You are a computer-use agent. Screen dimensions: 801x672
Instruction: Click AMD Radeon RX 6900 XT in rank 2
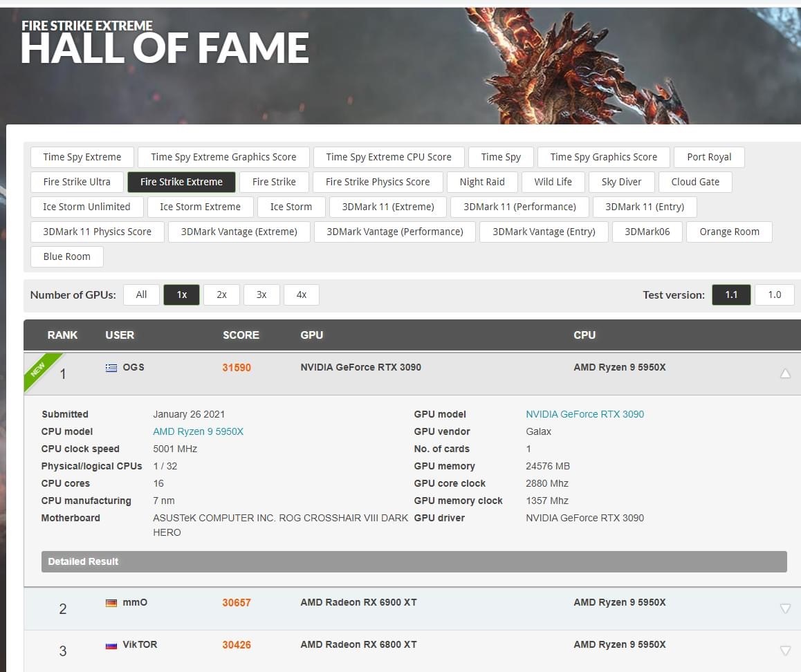pyautogui.click(x=358, y=603)
